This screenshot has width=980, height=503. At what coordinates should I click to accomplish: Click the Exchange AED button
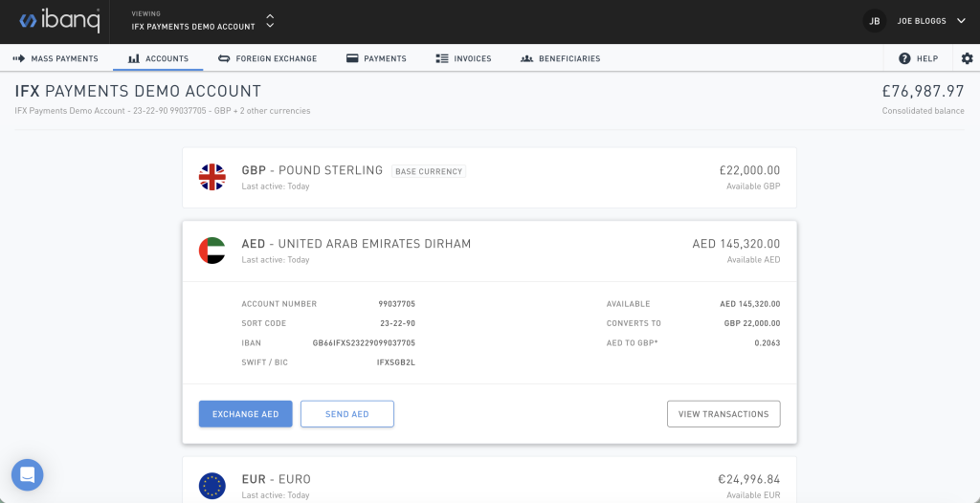point(246,414)
